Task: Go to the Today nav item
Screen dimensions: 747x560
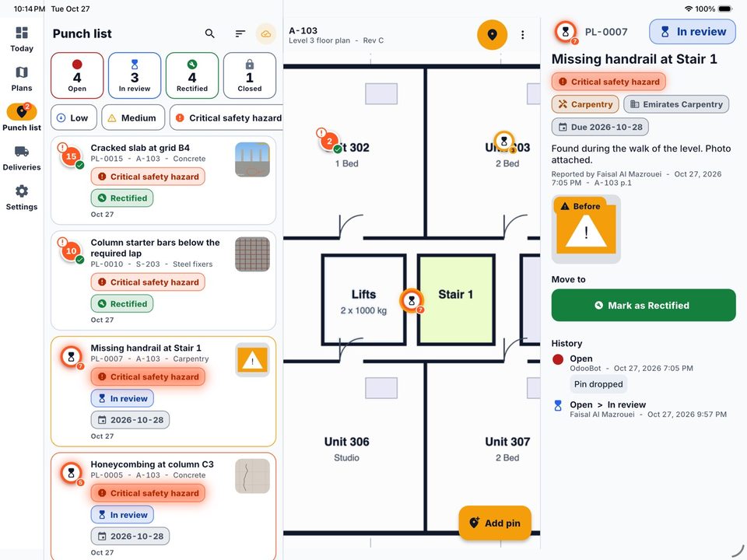Action: pos(22,39)
